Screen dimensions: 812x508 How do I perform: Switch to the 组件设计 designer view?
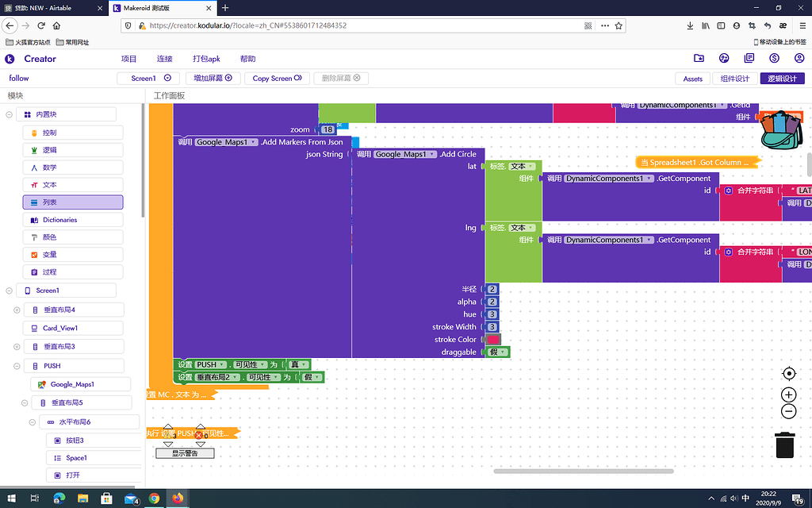(734, 79)
